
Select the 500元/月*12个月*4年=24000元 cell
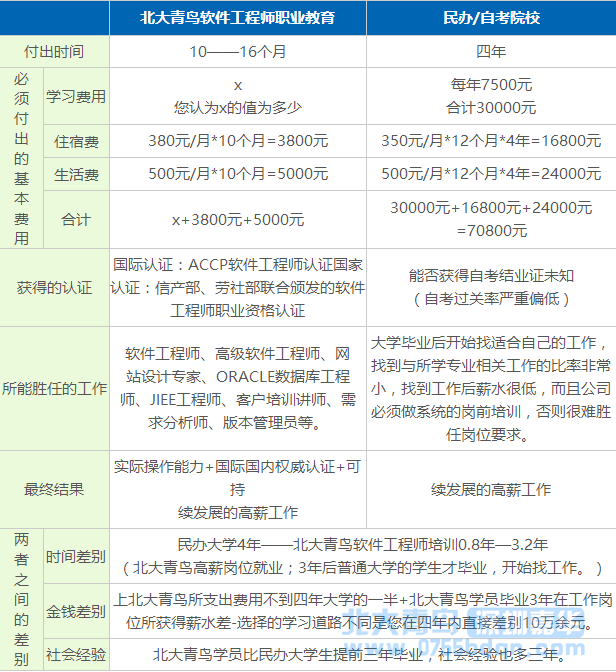[x=490, y=174]
